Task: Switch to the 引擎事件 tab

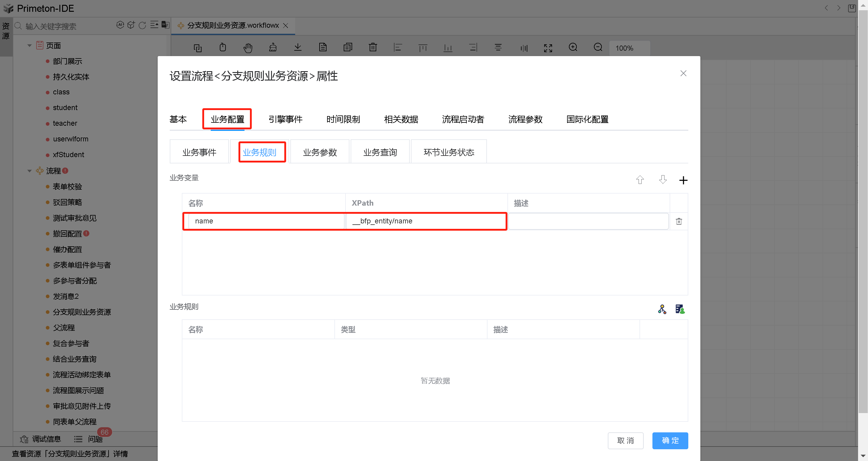Action: click(286, 119)
